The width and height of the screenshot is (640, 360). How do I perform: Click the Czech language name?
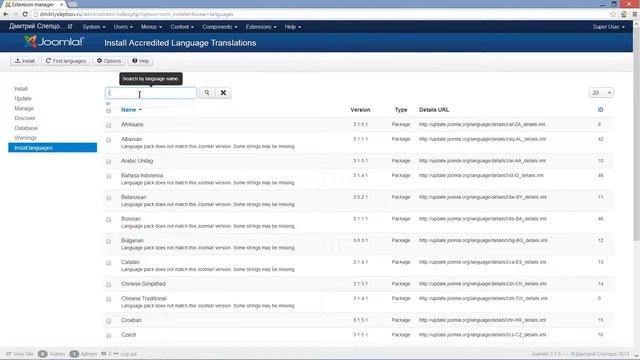point(129,335)
